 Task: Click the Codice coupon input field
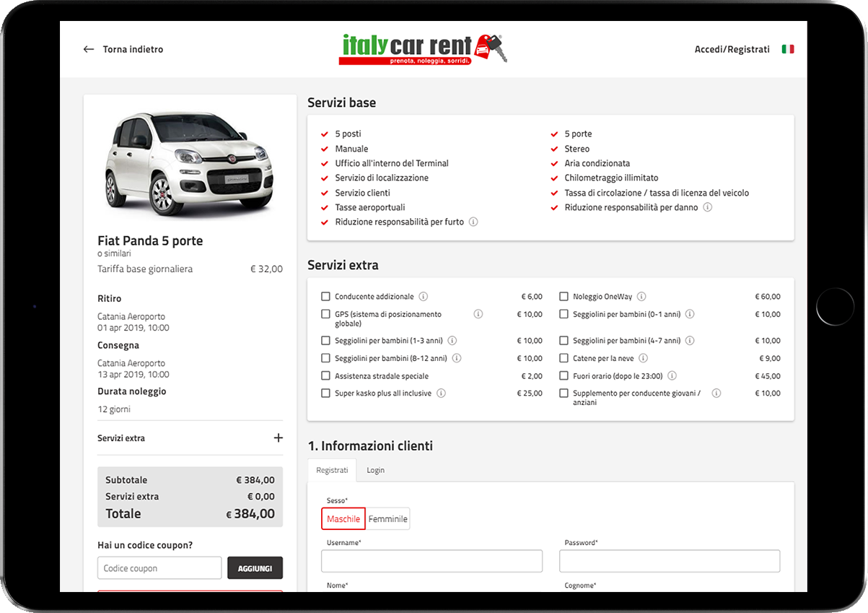coord(159,568)
